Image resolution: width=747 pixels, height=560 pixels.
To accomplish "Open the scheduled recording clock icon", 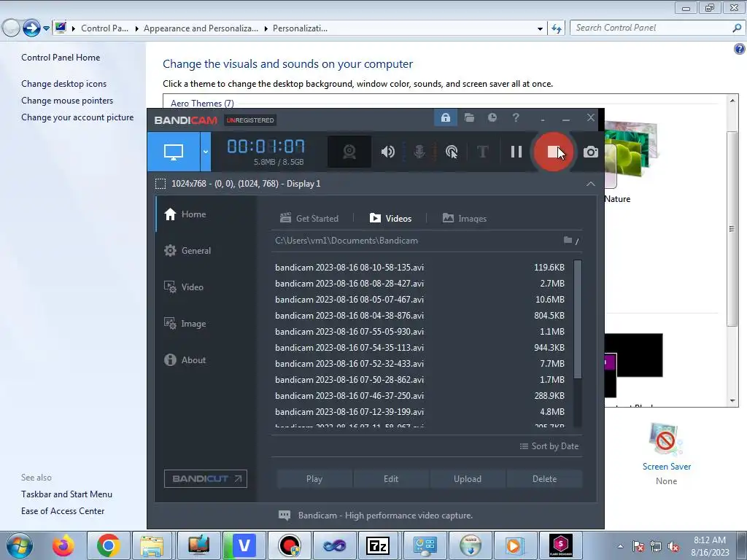I will (x=492, y=117).
